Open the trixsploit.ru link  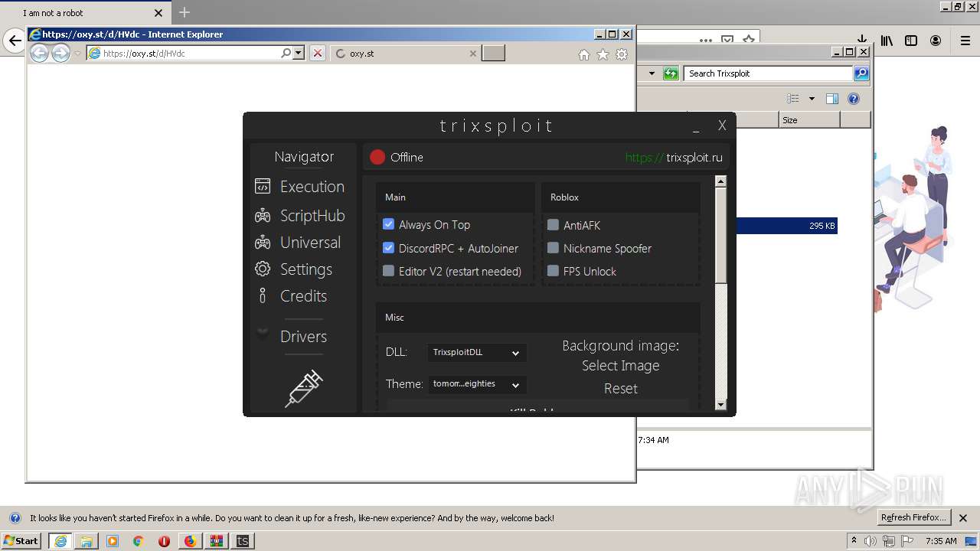coord(674,158)
